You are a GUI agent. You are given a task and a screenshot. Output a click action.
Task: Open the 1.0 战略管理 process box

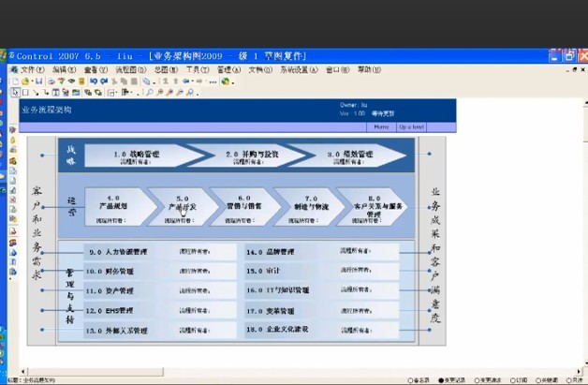point(140,155)
